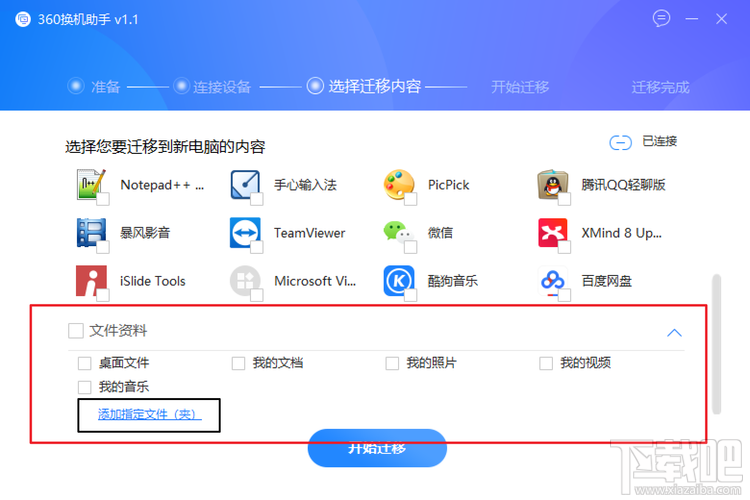This screenshot has width=750, height=500.
Task: Click the iSlide Tools icon
Action: pyautogui.click(x=91, y=281)
